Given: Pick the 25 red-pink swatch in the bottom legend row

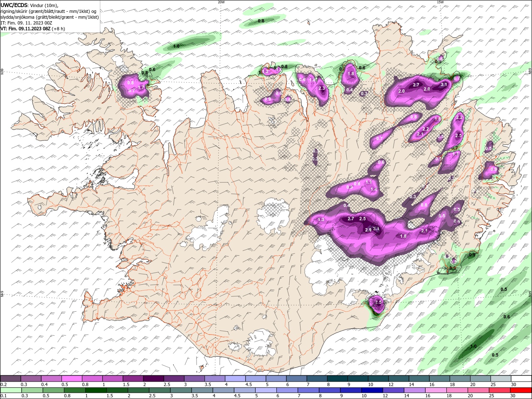Looking at the screenshot, I should [x=500, y=390].
